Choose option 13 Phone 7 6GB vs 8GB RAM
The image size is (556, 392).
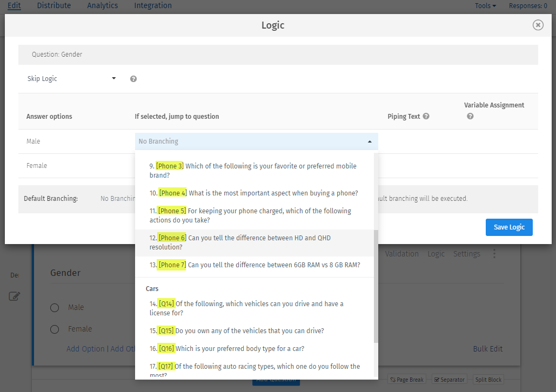(254, 265)
